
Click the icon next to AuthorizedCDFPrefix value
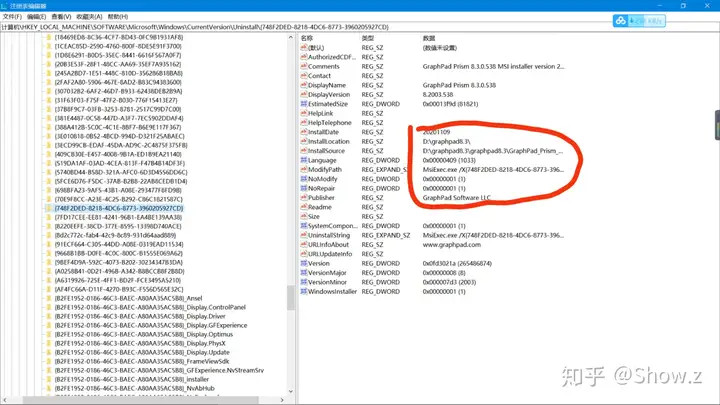304,57
